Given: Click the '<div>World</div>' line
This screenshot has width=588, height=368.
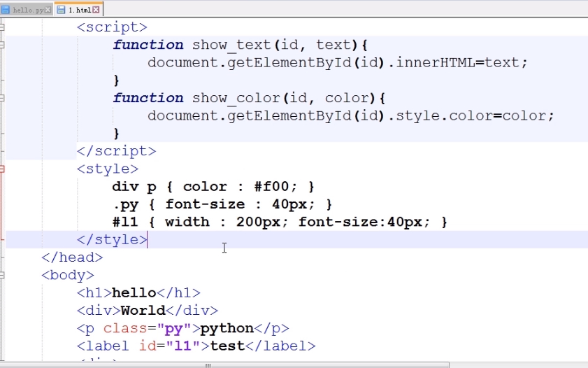Looking at the screenshot, I should (x=148, y=310).
